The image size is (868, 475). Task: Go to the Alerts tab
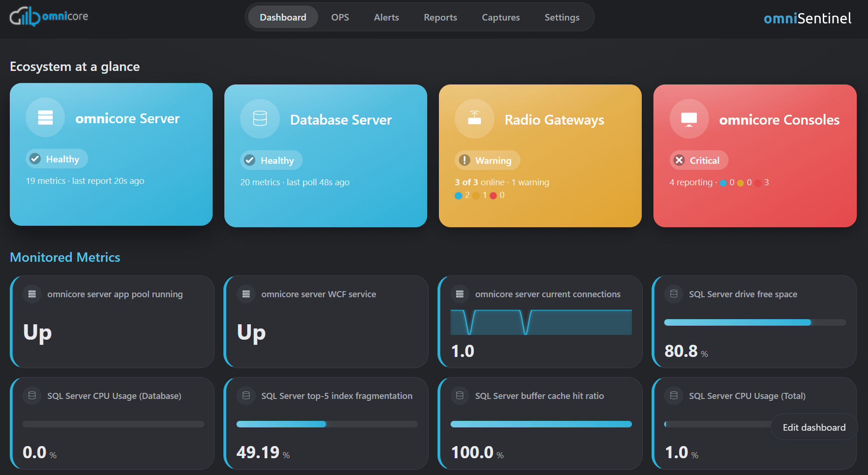pyautogui.click(x=386, y=17)
